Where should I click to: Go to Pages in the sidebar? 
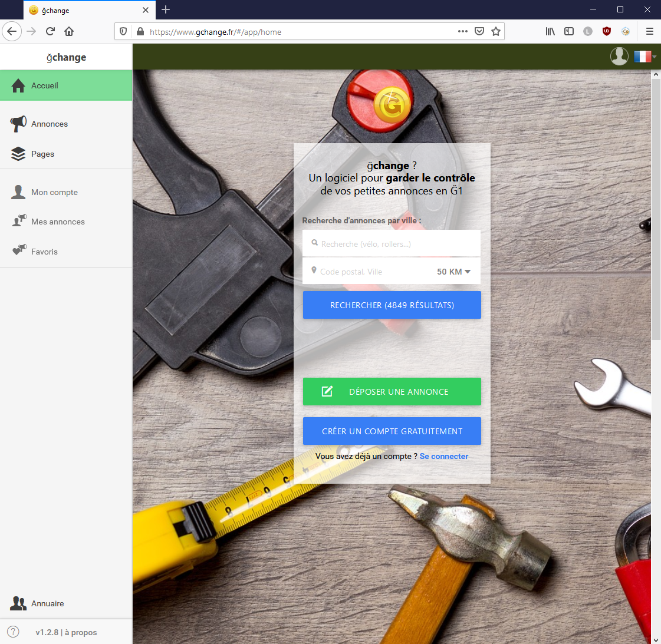tap(42, 154)
